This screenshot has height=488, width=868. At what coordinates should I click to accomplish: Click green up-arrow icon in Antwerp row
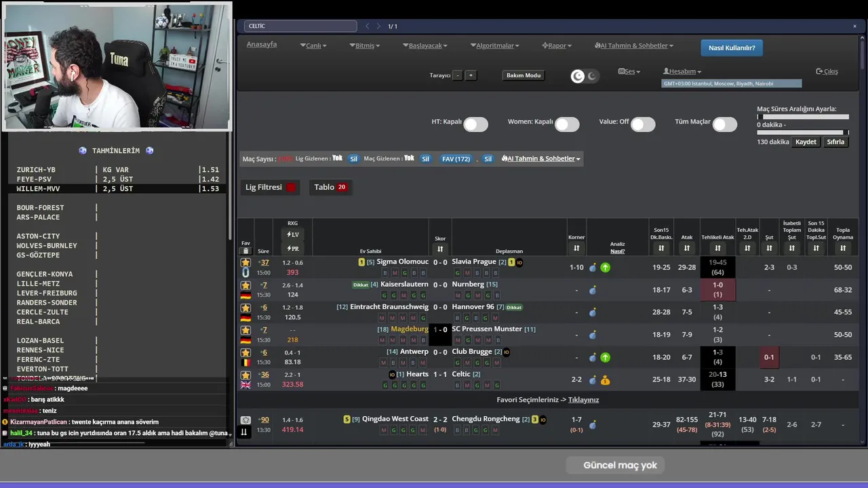click(605, 357)
